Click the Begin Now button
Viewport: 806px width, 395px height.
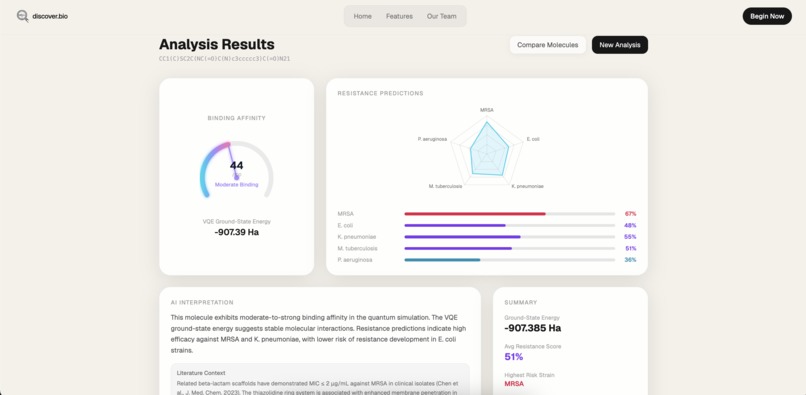pyautogui.click(x=767, y=16)
